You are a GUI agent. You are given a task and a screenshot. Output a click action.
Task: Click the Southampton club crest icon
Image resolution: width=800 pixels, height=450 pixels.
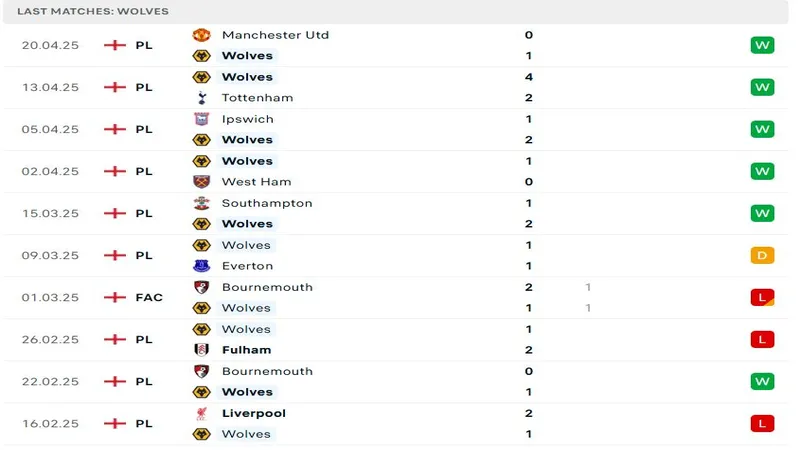[x=200, y=203]
